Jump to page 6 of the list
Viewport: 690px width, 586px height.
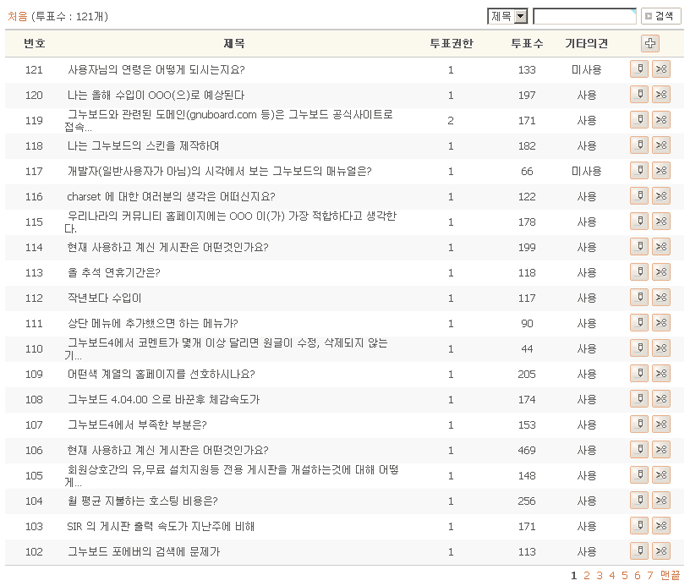pyautogui.click(x=637, y=575)
